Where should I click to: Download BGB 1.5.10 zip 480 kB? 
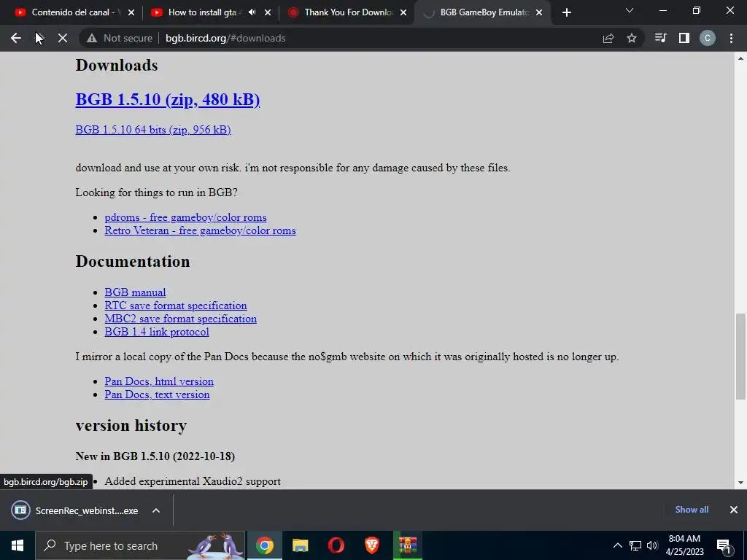168,99
